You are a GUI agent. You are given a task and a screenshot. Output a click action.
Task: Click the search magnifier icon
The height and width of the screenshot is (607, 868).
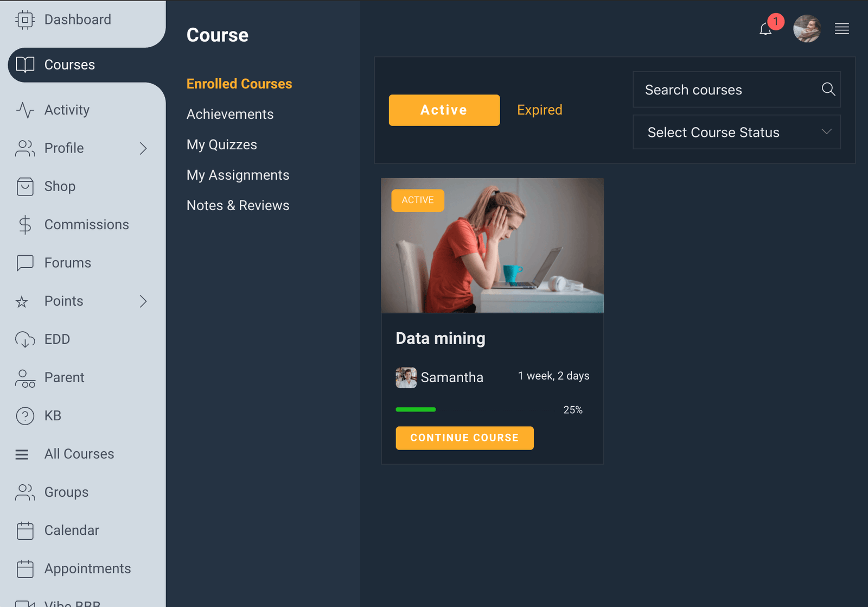(828, 89)
